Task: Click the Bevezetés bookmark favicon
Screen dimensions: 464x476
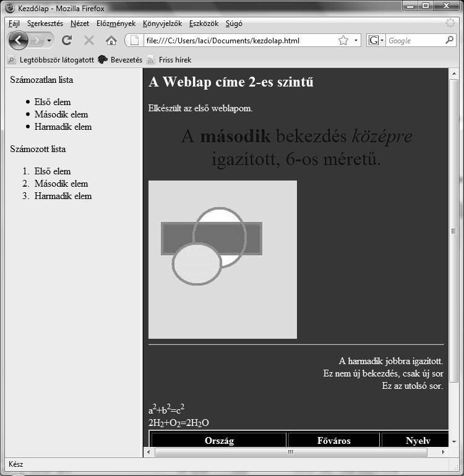Action: coord(103,59)
